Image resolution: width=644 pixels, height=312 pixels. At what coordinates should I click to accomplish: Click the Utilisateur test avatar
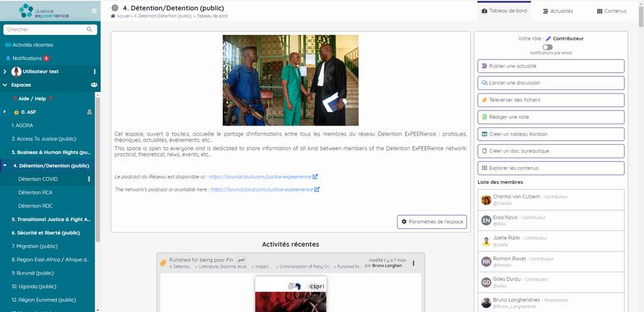[16, 71]
